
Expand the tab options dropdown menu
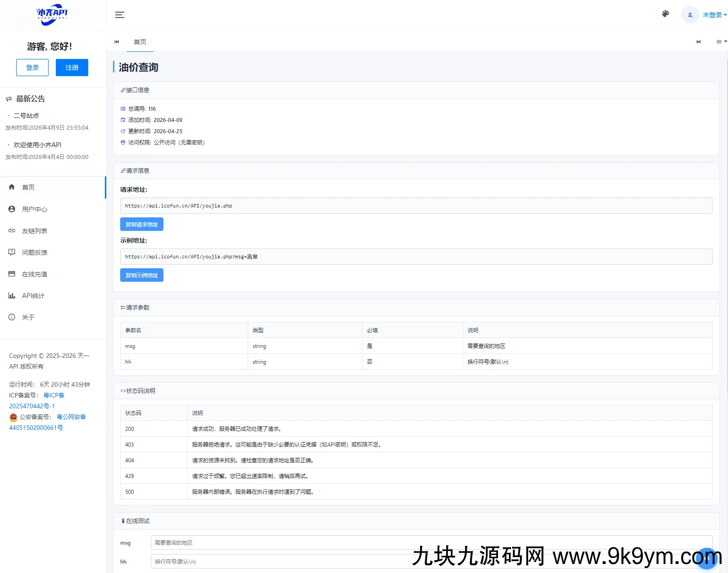click(x=721, y=42)
